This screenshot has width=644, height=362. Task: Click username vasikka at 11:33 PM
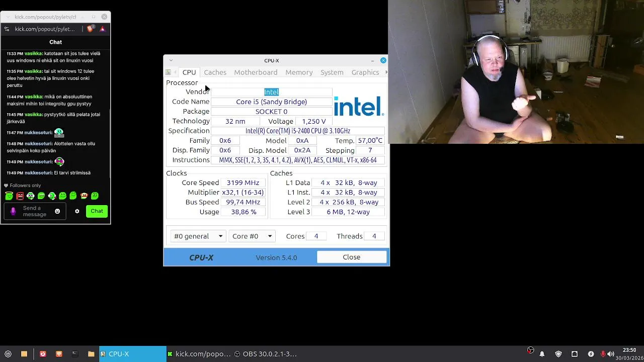pyautogui.click(x=34, y=53)
